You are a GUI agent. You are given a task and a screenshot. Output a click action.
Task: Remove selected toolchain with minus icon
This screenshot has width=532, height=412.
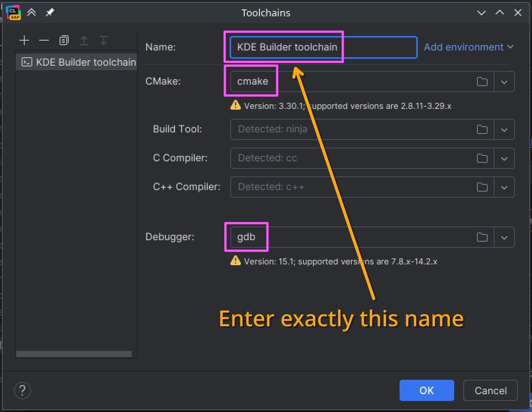point(44,40)
